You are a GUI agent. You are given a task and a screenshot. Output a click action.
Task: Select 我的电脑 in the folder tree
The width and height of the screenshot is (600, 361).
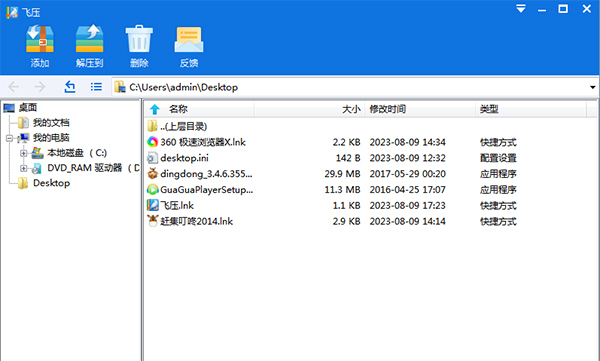tap(51, 137)
